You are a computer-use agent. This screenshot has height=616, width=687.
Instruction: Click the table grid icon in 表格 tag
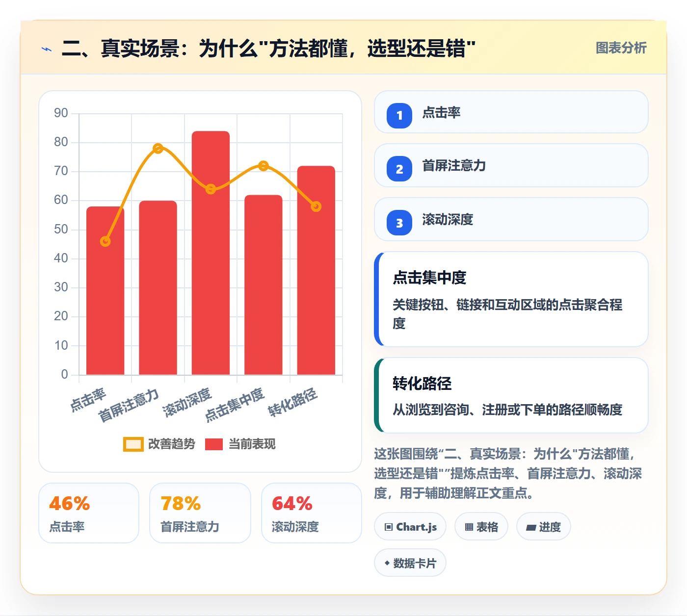click(x=469, y=527)
